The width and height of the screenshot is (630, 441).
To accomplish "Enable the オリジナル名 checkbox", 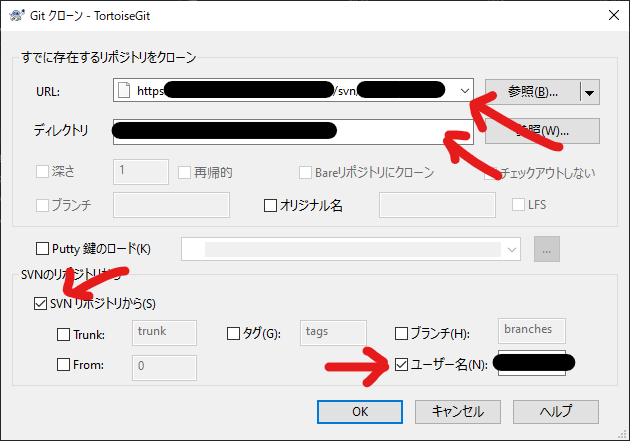I will [270, 206].
